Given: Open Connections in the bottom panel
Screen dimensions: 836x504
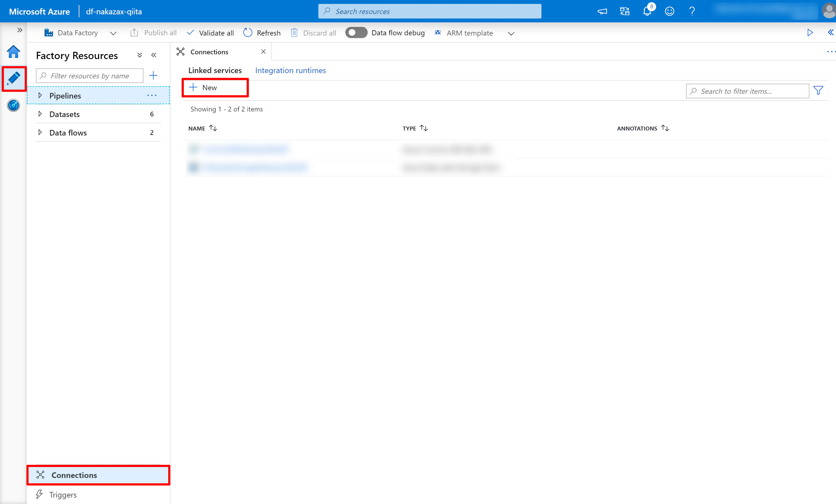Looking at the screenshot, I should point(98,475).
